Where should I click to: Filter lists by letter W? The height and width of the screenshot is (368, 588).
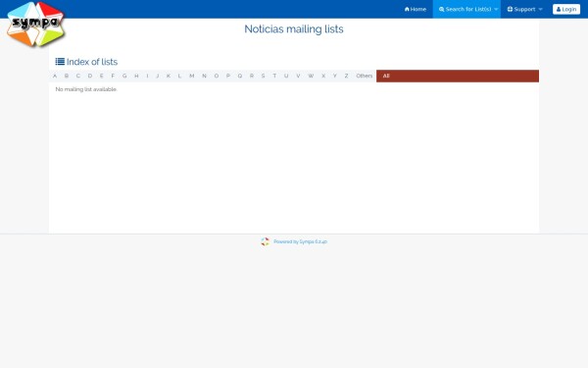point(311,76)
